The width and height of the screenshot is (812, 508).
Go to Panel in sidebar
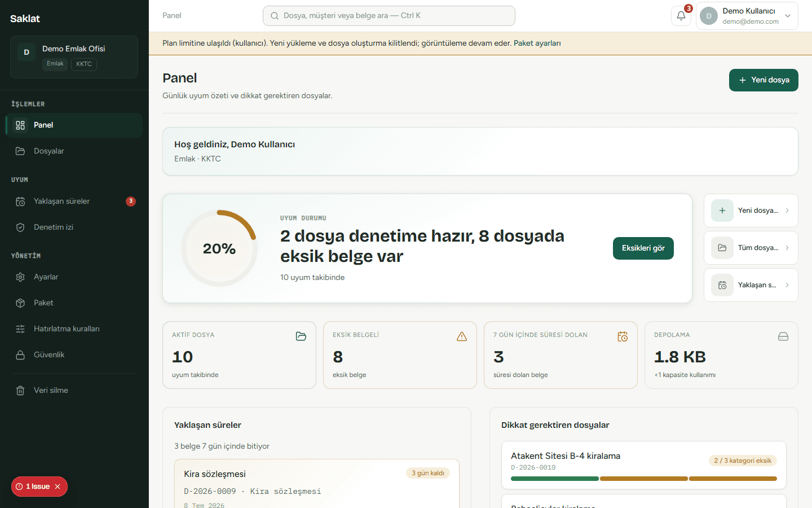pyautogui.click(x=74, y=125)
